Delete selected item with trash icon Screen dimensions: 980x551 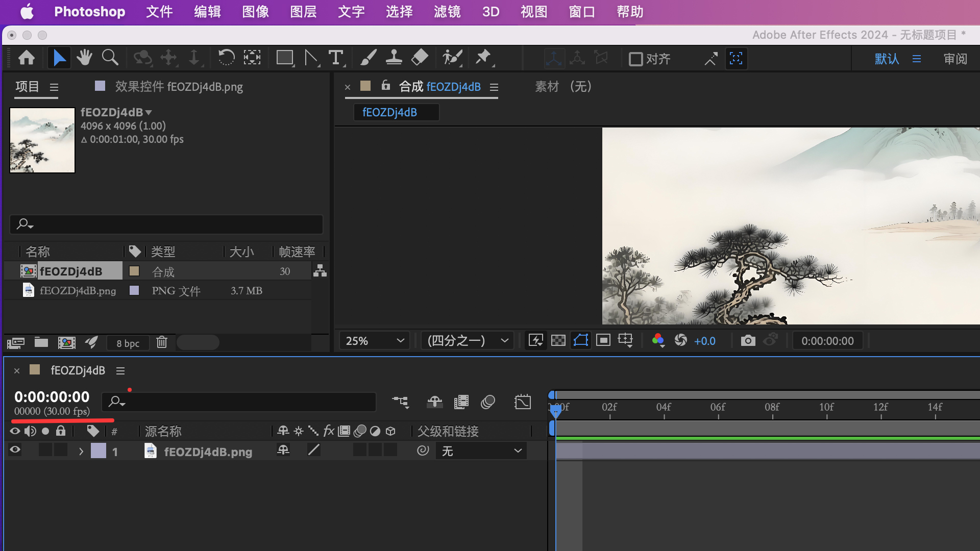[x=162, y=342]
